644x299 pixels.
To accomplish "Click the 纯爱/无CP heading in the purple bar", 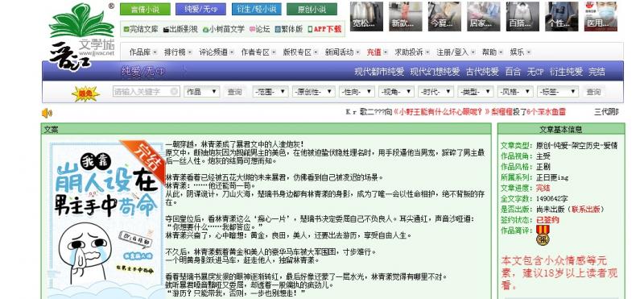I will (143, 72).
